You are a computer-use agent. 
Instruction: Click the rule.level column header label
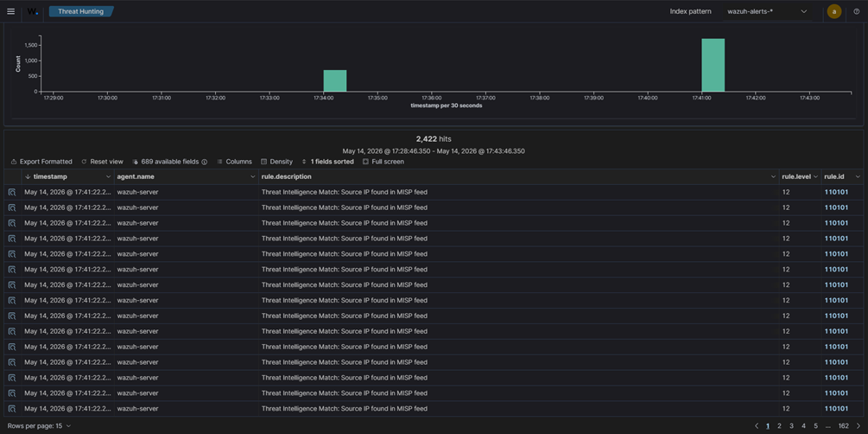796,177
